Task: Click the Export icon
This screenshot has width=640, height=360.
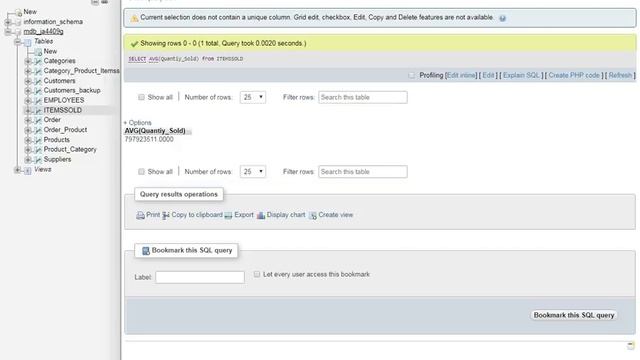Action: [x=228, y=215]
